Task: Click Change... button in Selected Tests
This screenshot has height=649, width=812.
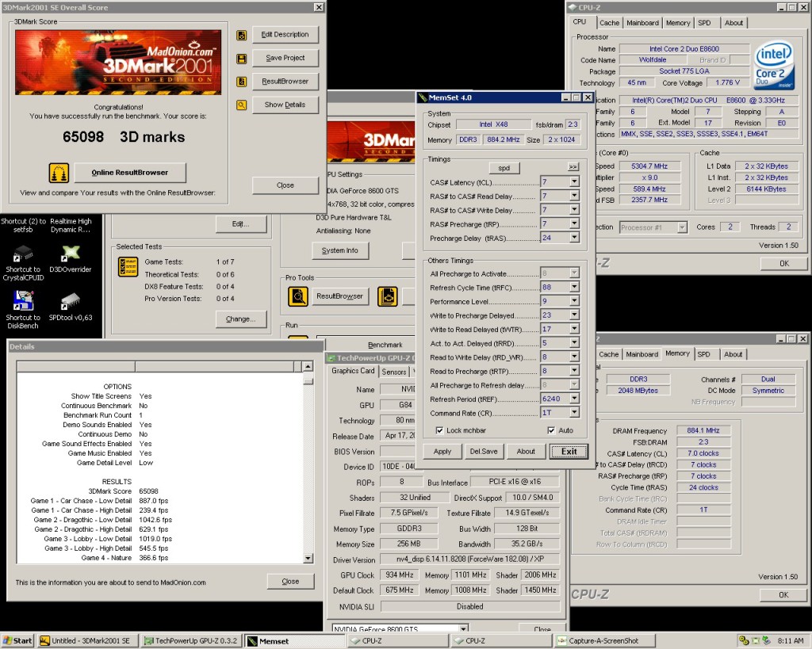Action: point(241,319)
